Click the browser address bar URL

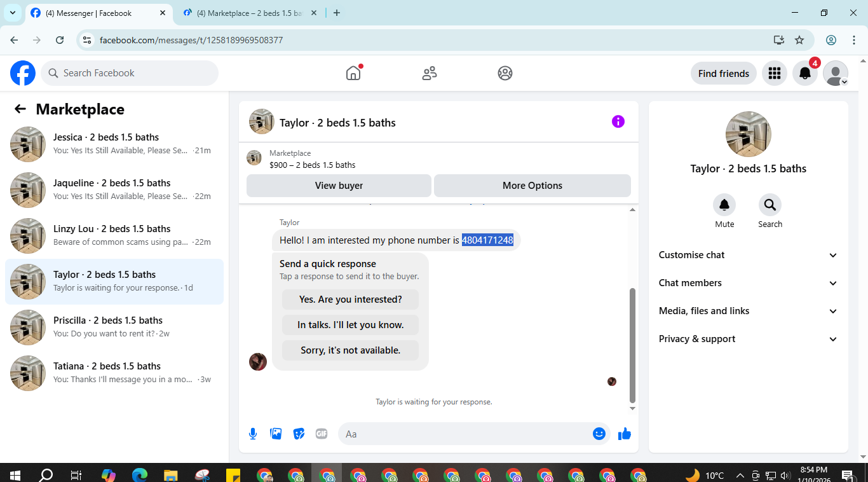point(191,40)
